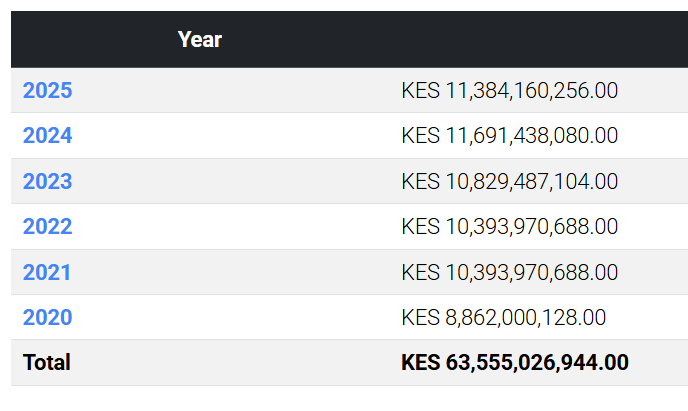Click the bold Total row label
Image resolution: width=688 pixels, height=411 pixels.
click(47, 362)
